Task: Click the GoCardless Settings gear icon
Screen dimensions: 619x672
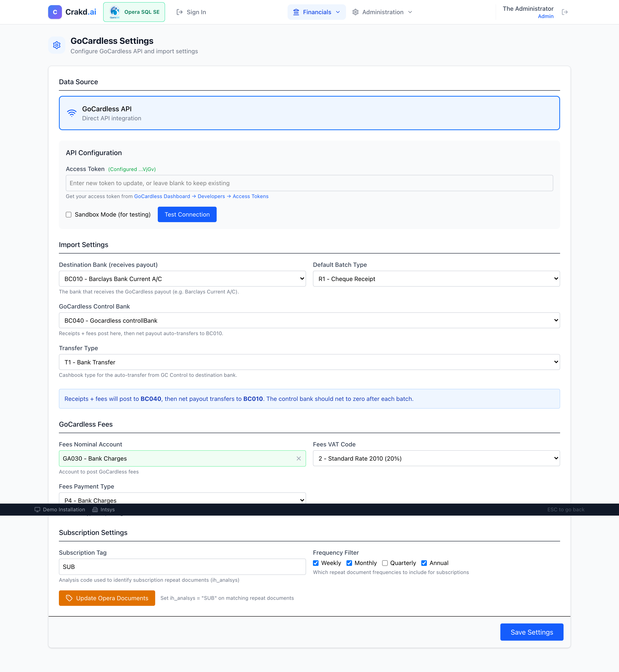Action: 57,45
